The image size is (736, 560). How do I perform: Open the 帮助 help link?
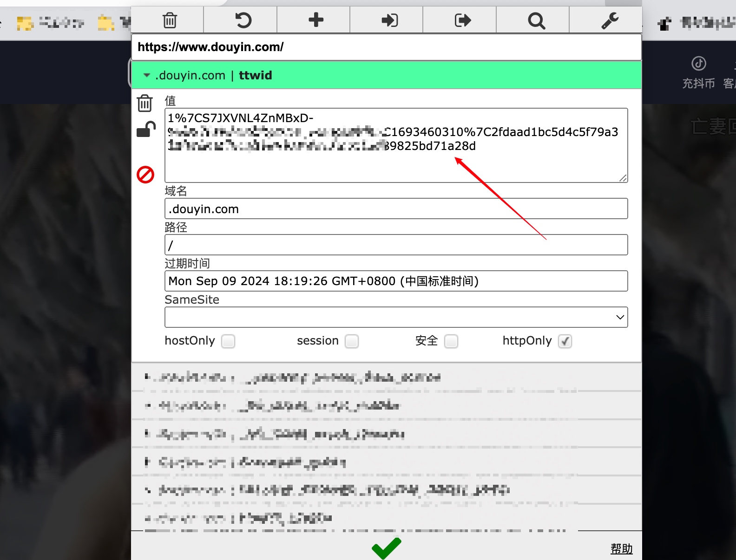click(622, 549)
